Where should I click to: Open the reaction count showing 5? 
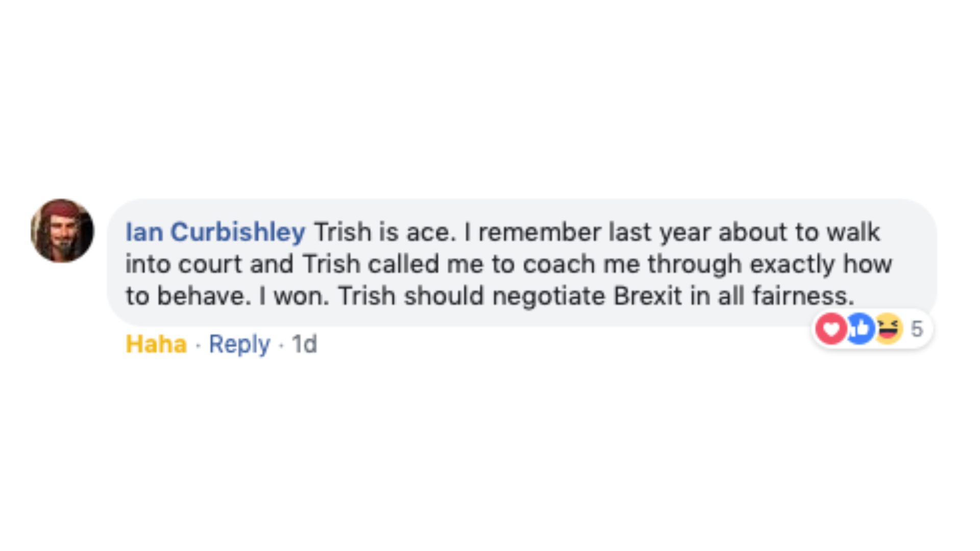(917, 329)
